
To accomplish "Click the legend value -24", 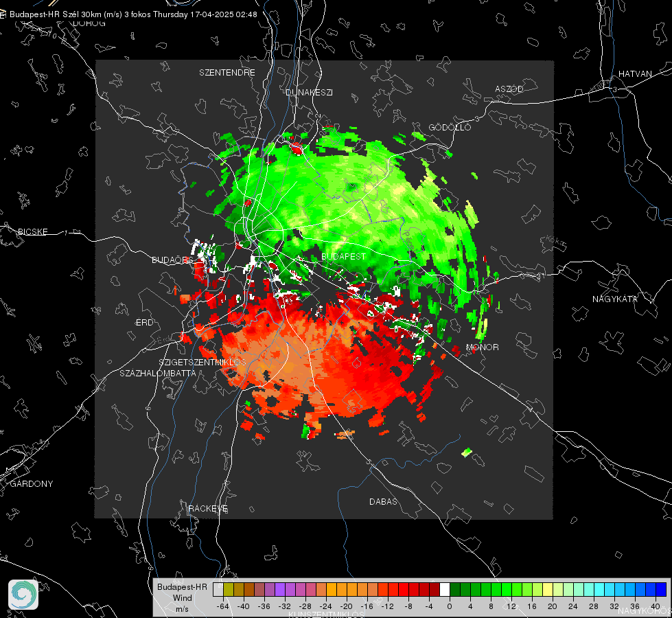I will [326, 606].
